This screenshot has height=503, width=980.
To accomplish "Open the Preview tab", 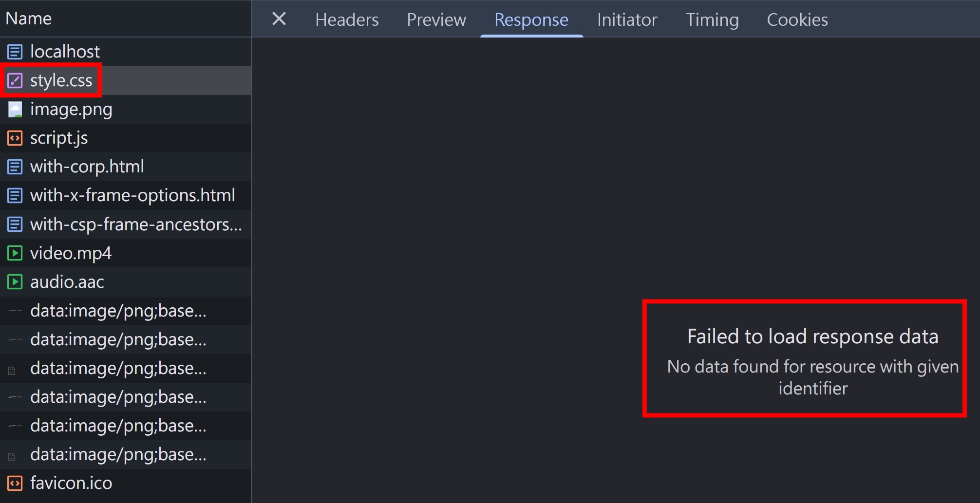I will 436,19.
